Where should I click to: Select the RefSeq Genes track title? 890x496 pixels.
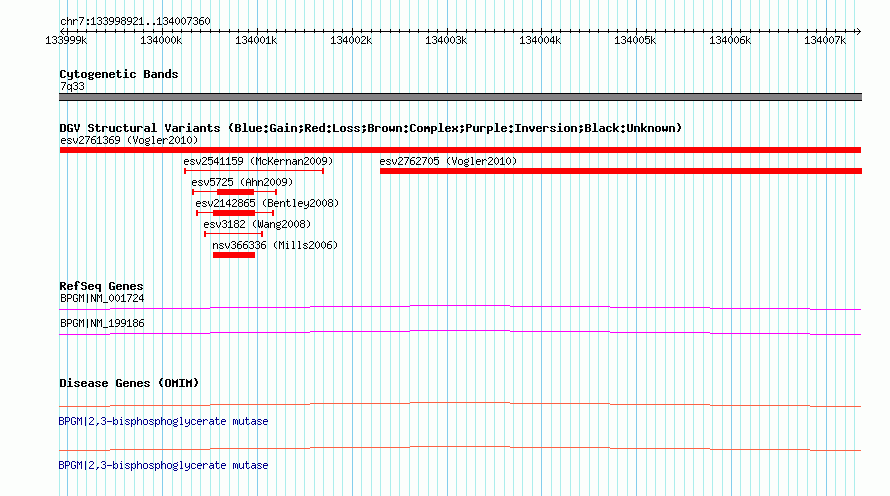pos(101,287)
